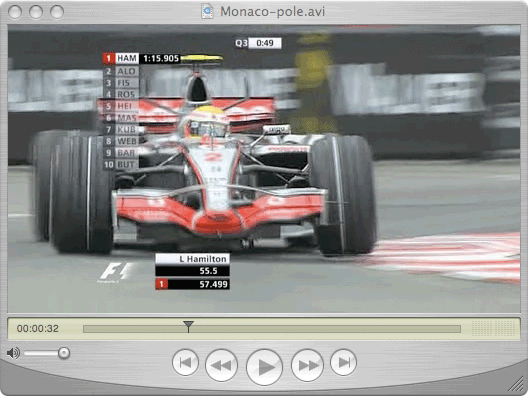Click the 00:00:32 time display

(x=38, y=329)
